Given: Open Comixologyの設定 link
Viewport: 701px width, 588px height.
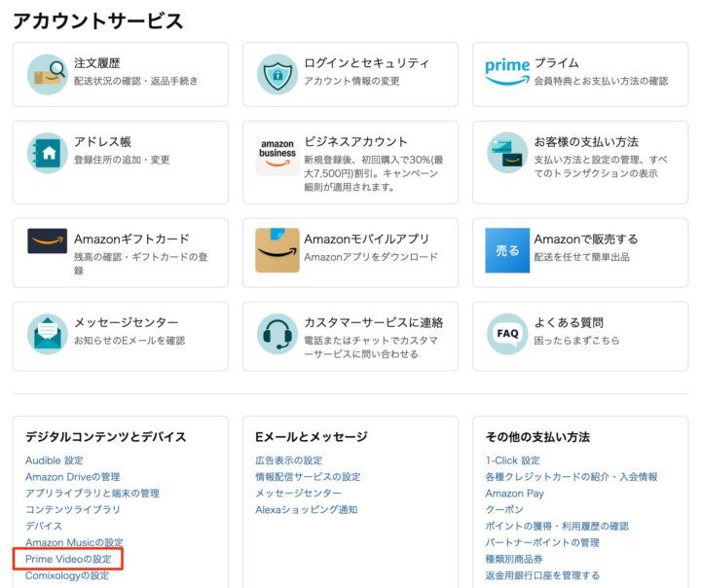Looking at the screenshot, I should pyautogui.click(x=67, y=575).
